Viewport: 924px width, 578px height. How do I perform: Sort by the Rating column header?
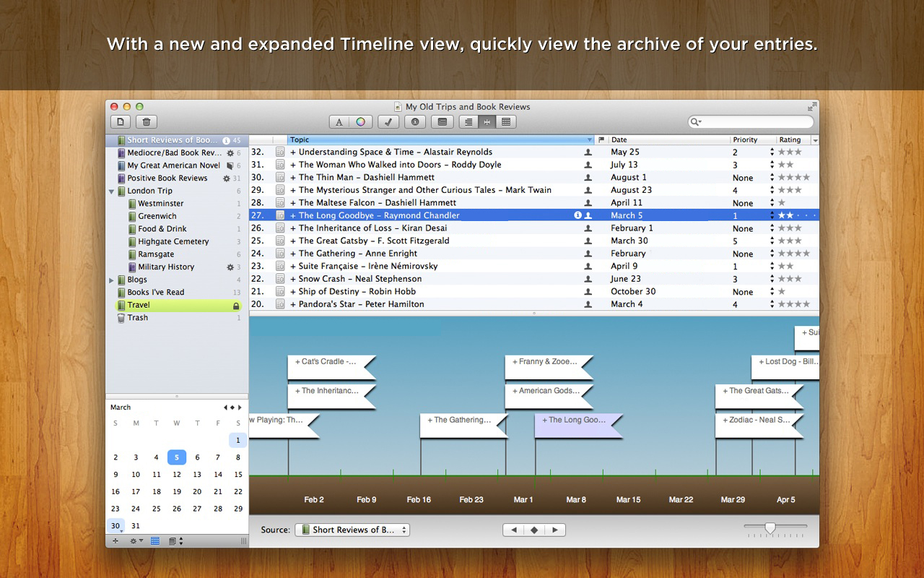pyautogui.click(x=793, y=140)
